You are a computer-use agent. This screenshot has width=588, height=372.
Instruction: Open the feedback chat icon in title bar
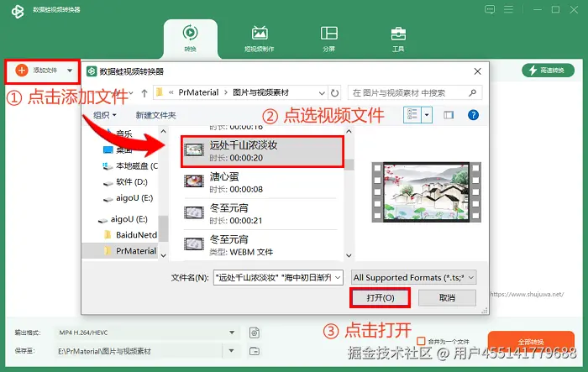(x=490, y=9)
